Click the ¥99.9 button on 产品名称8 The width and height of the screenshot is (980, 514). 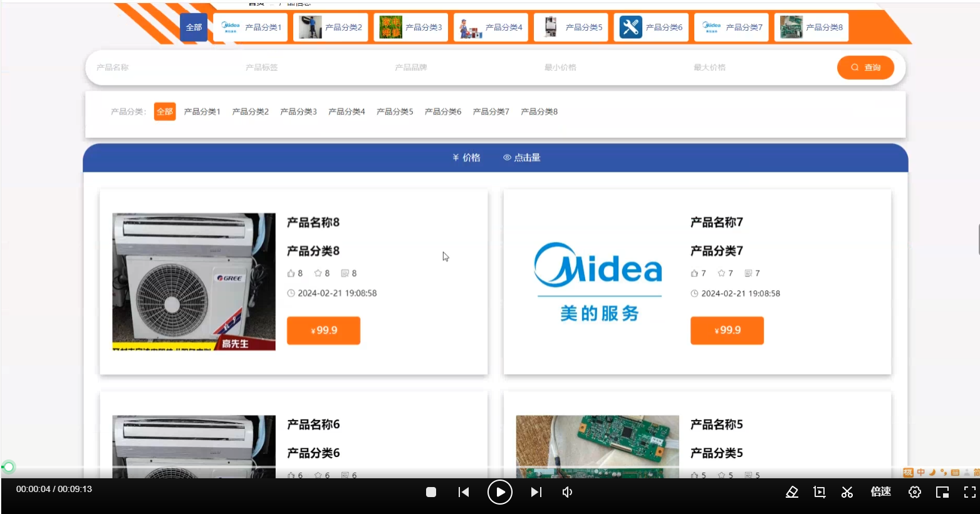point(323,330)
